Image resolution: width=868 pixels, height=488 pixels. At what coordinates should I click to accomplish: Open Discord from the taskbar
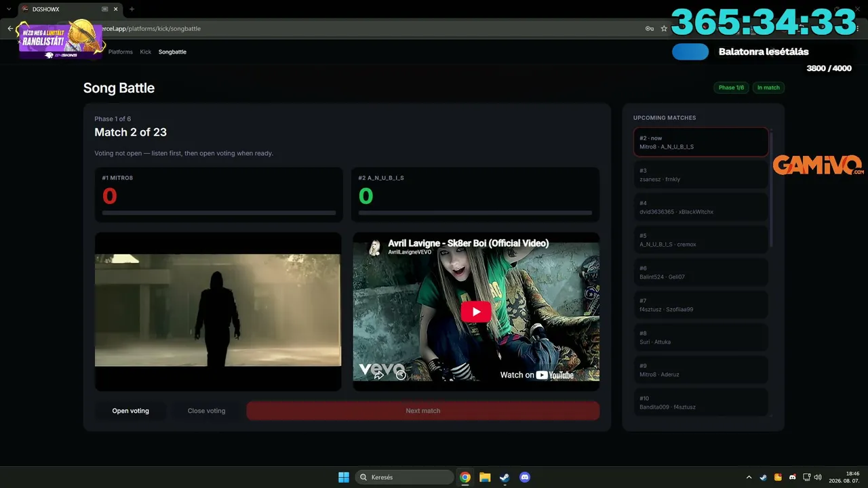[524, 477]
